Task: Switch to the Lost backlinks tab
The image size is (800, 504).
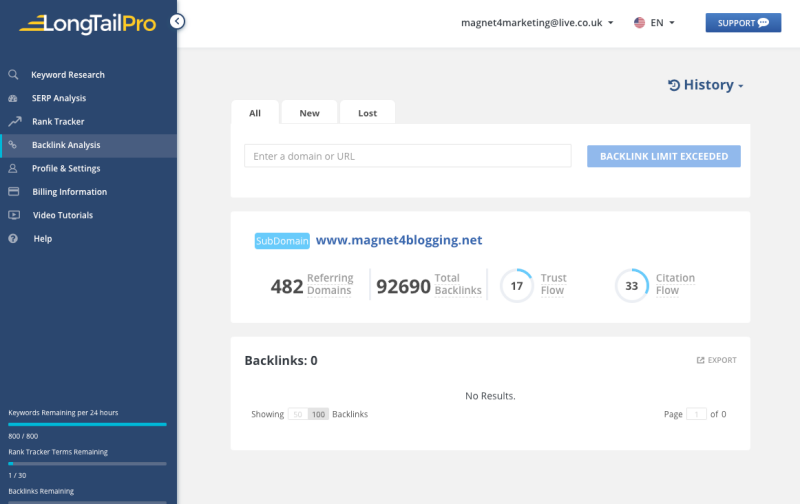Action: tap(367, 113)
